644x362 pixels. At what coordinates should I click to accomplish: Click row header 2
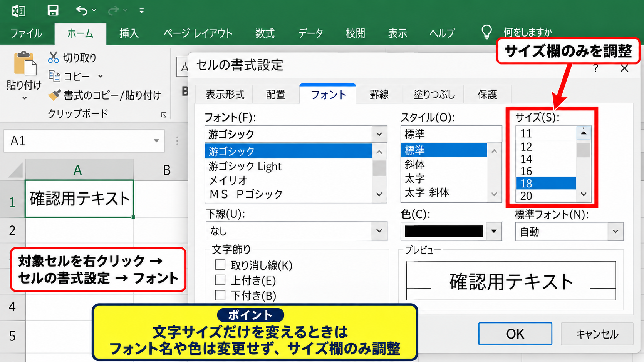click(12, 230)
